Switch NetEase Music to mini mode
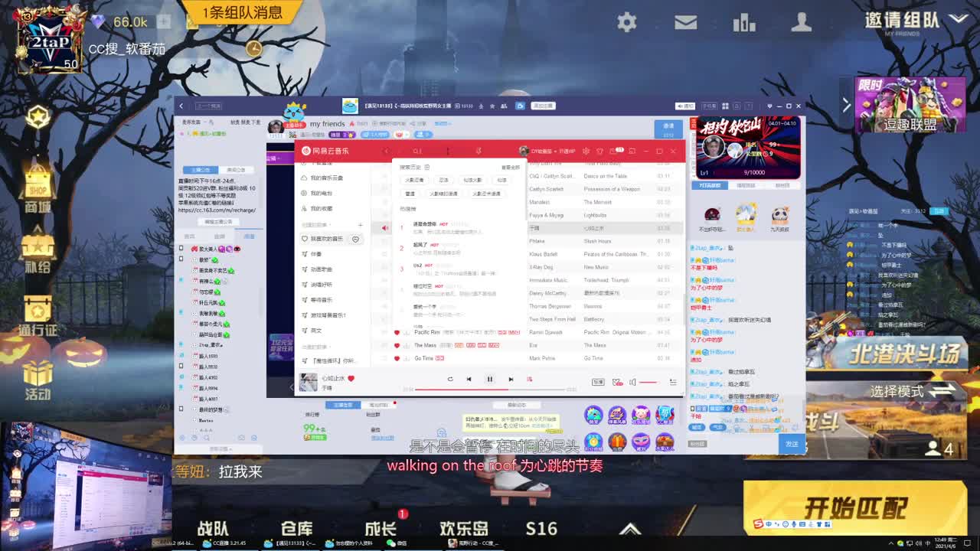980x551 pixels. [632, 151]
